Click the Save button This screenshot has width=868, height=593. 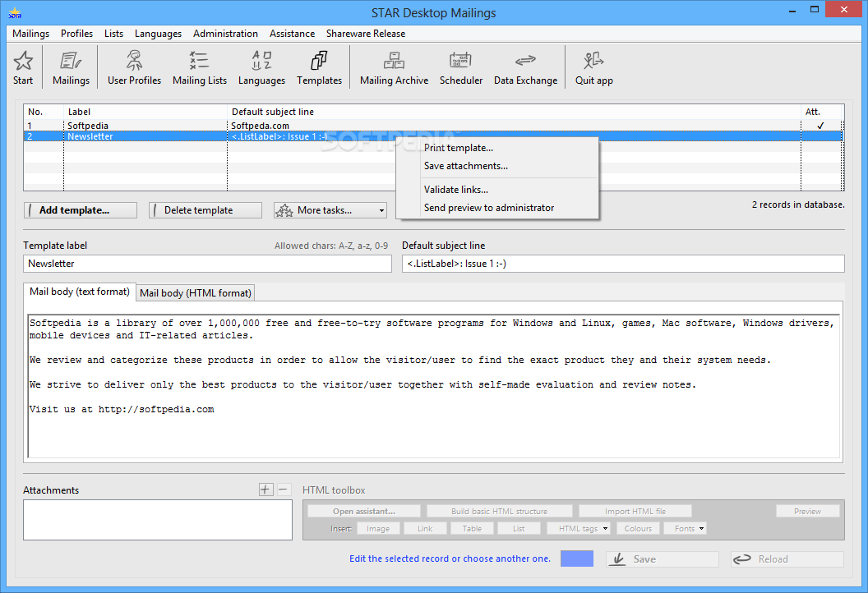[x=662, y=559]
